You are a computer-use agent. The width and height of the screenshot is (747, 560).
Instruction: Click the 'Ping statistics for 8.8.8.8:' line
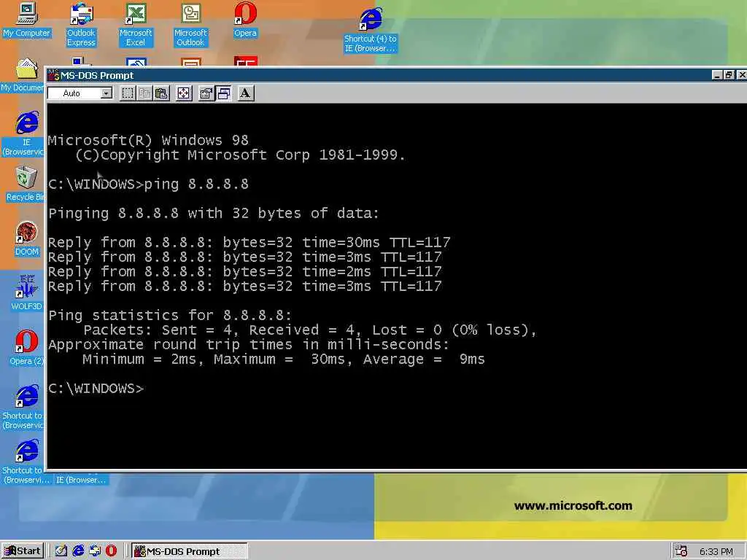[x=170, y=315]
